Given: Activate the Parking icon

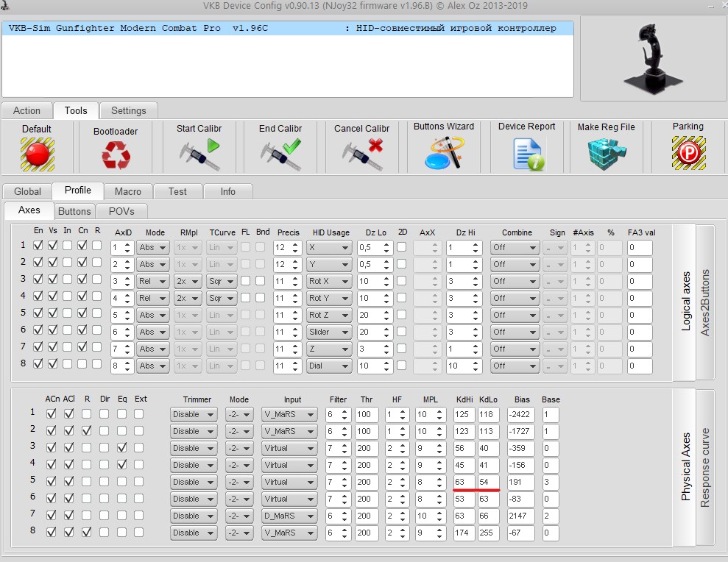Looking at the screenshot, I should click(689, 153).
